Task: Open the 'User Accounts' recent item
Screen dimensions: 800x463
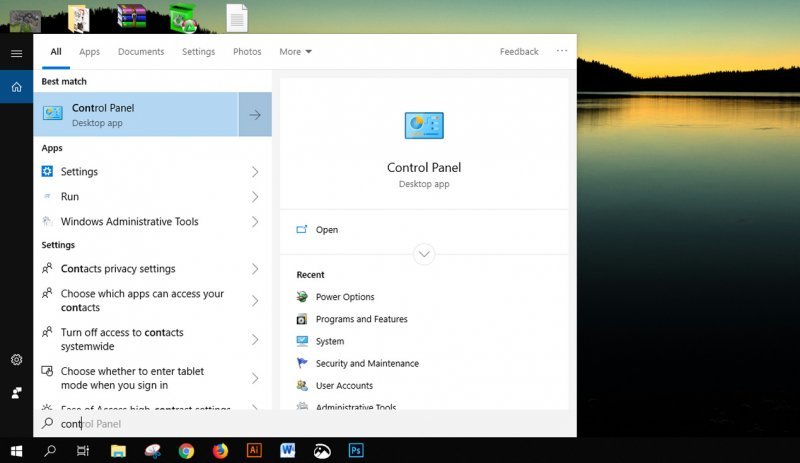Action: pos(344,385)
